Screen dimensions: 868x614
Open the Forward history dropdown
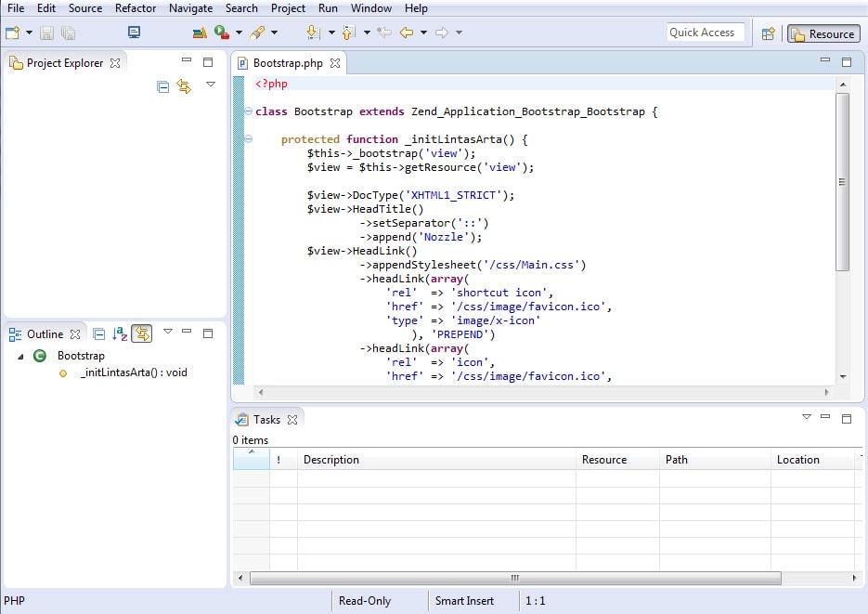click(459, 33)
